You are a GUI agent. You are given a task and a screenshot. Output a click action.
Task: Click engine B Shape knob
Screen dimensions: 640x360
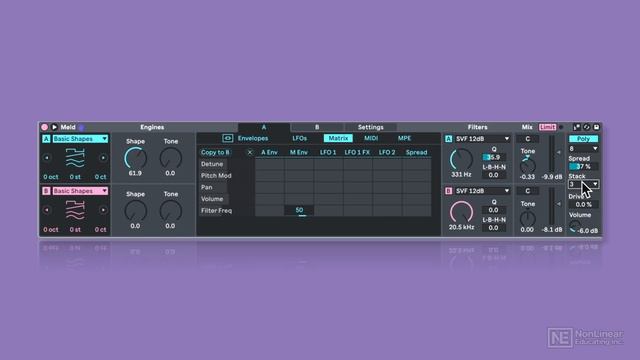click(136, 211)
